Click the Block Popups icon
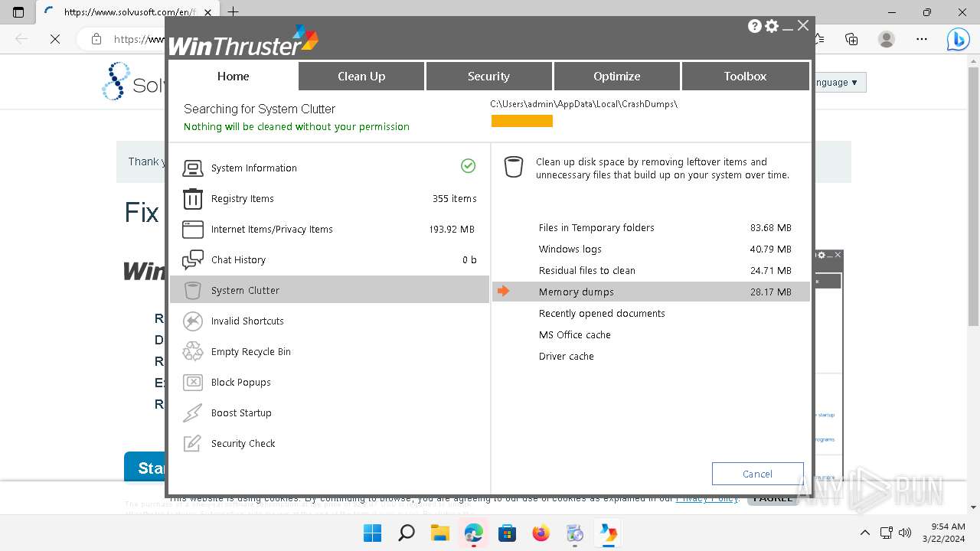The height and width of the screenshot is (551, 980). pos(193,383)
